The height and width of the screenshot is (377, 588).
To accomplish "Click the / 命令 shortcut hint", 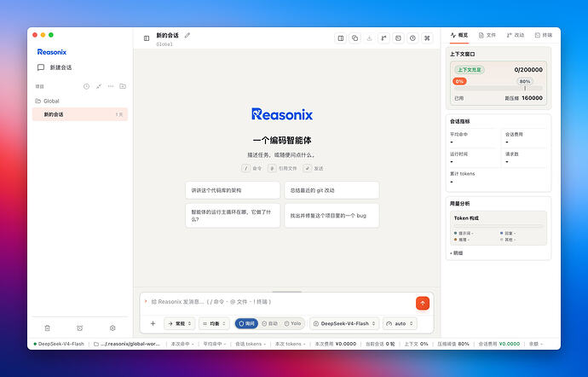I will click(x=251, y=168).
